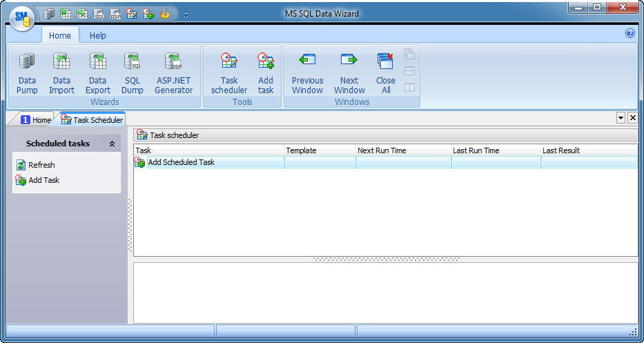This screenshot has width=644, height=343.
Task: Switch to the Home ribbon tab
Action: [x=60, y=35]
